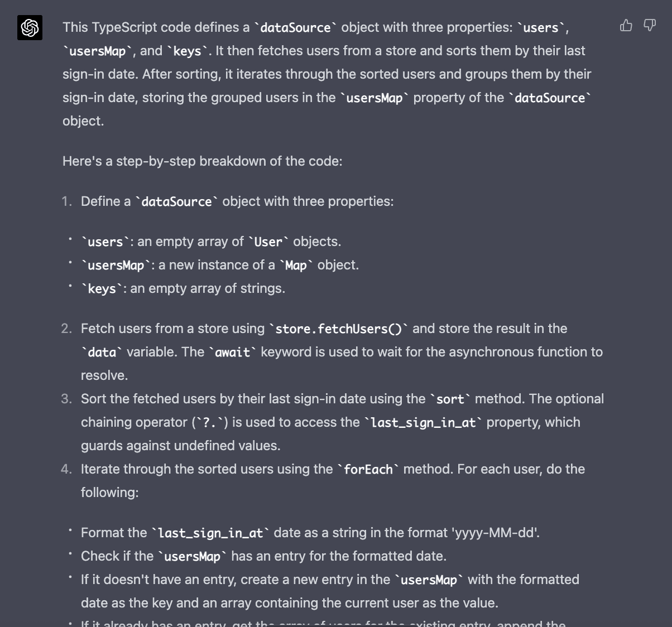Click last_sign_in_at code in step 3
The height and width of the screenshot is (627, 672).
[x=423, y=422]
